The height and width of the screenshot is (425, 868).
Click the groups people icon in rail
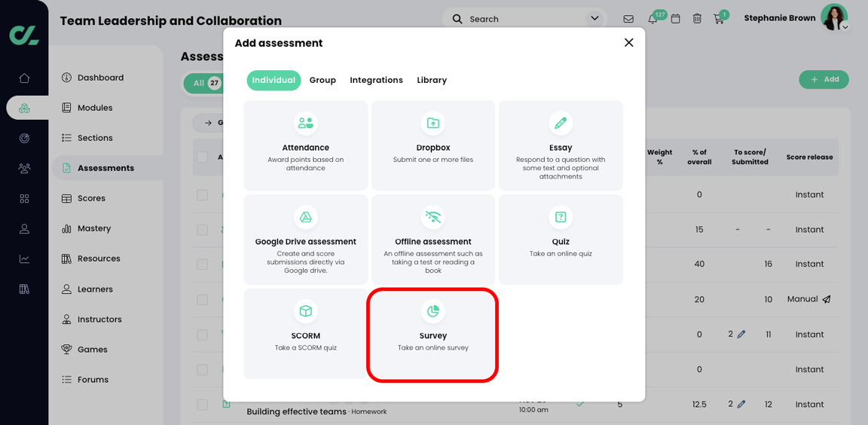click(x=24, y=168)
